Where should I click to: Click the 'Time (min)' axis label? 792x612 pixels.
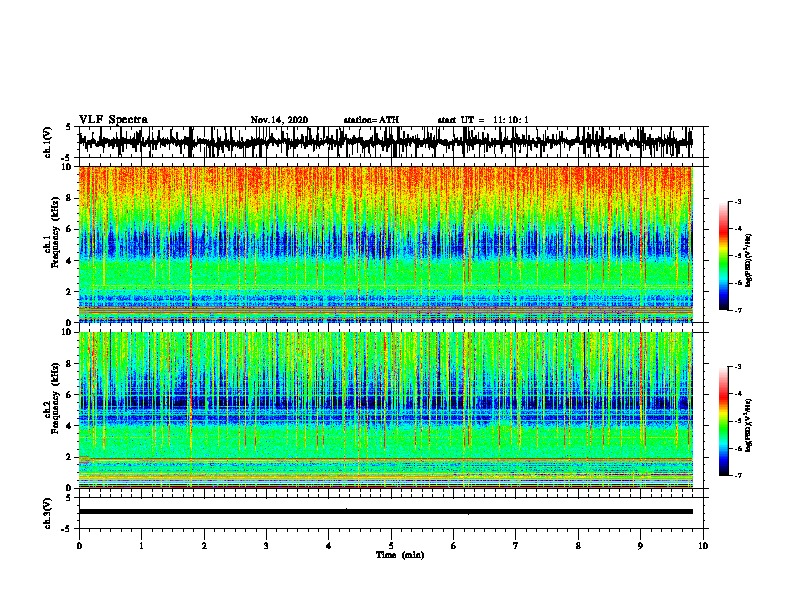point(400,555)
